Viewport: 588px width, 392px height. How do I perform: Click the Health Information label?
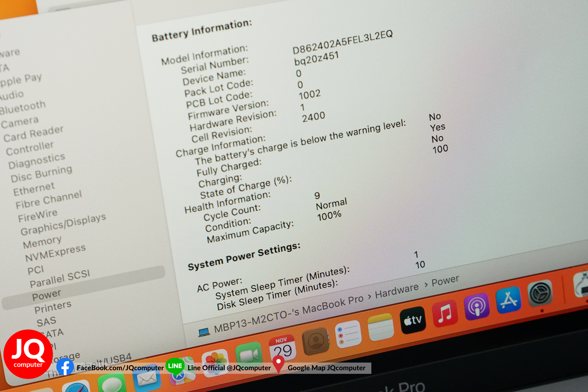[228, 202]
